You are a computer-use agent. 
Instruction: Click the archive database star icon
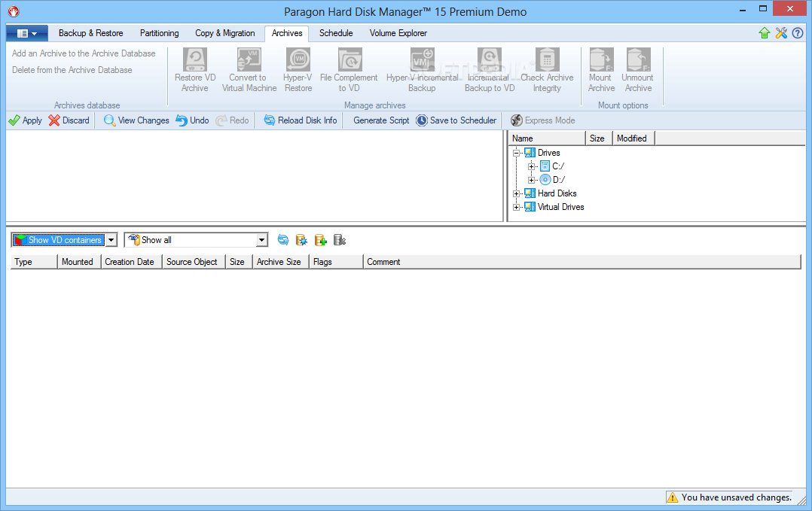coord(301,240)
